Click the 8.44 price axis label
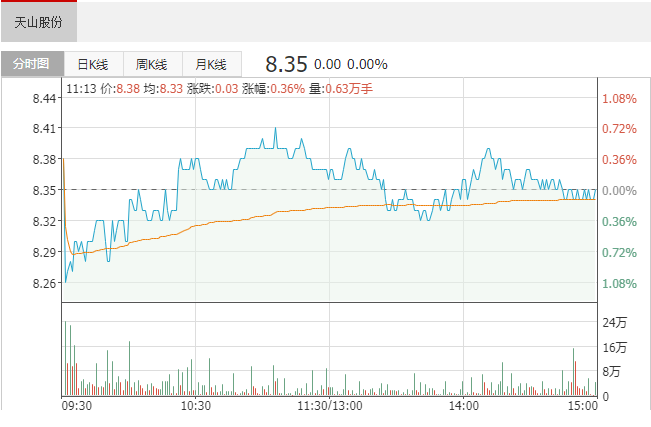The width and height of the screenshot is (651, 427). tap(44, 98)
